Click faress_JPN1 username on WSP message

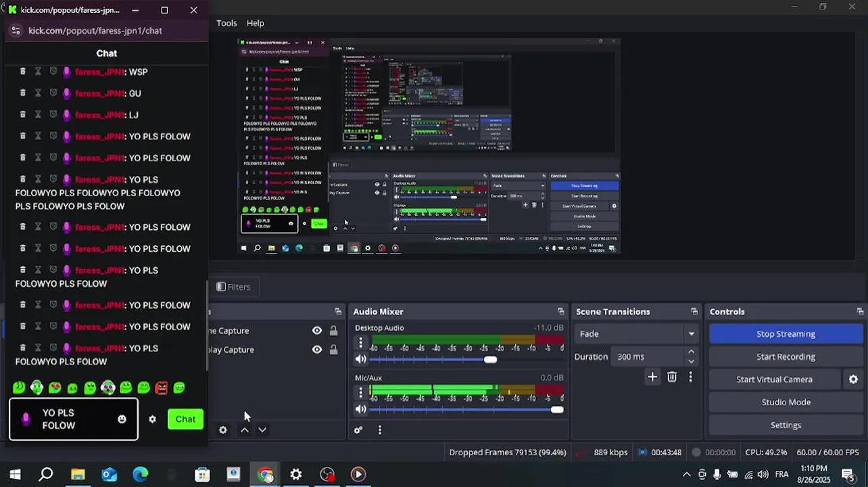[99, 72]
